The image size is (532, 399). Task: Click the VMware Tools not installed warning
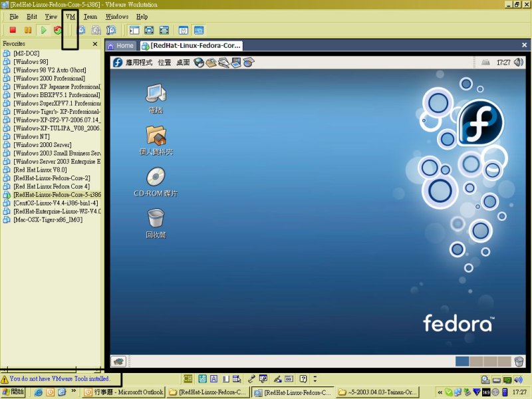point(59,378)
